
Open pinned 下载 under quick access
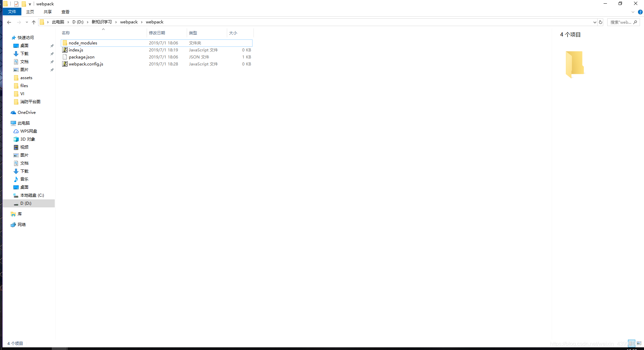(x=24, y=54)
